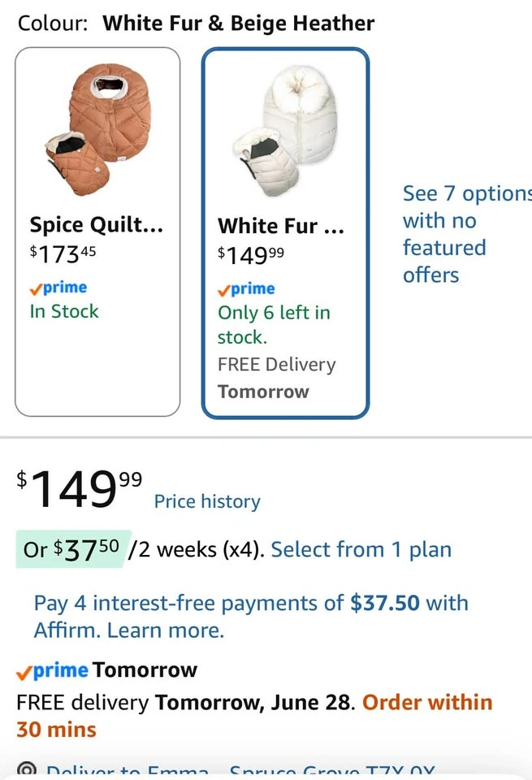Viewport: 532px width, 780px height.
Task: Click the $149.99 price in White Fur card
Action: pos(251,256)
